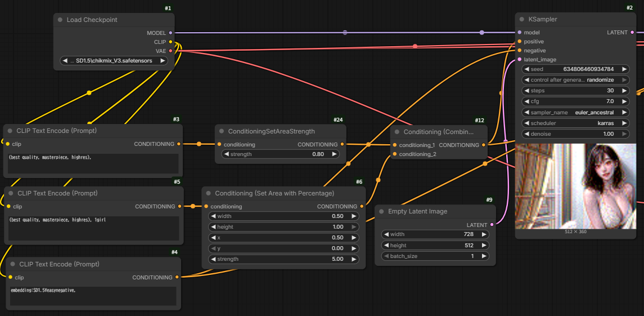Decrease the cfg value with left arrow
This screenshot has width=644, height=316.
[526, 101]
